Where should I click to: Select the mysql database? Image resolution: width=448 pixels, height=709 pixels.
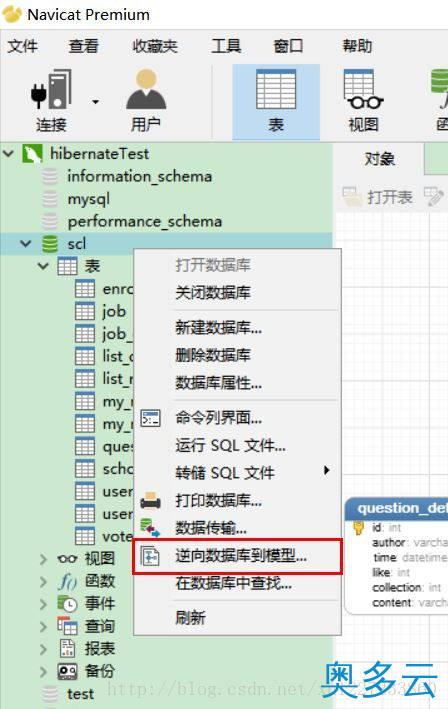coord(89,199)
